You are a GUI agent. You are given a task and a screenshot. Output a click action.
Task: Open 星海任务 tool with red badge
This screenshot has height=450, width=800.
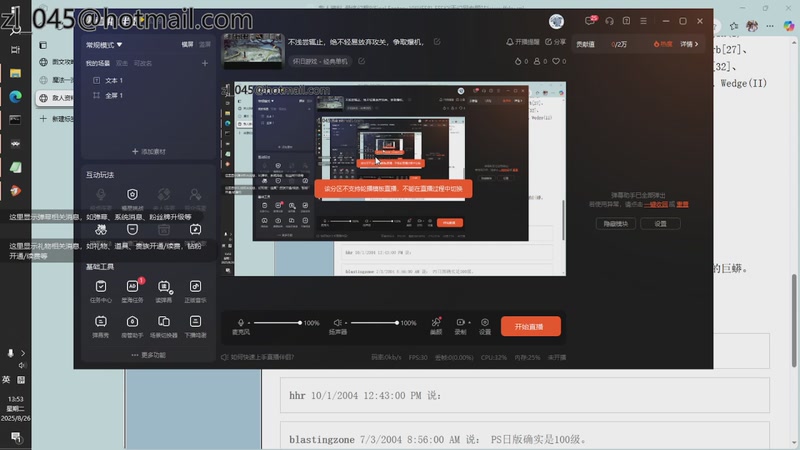[x=132, y=291]
